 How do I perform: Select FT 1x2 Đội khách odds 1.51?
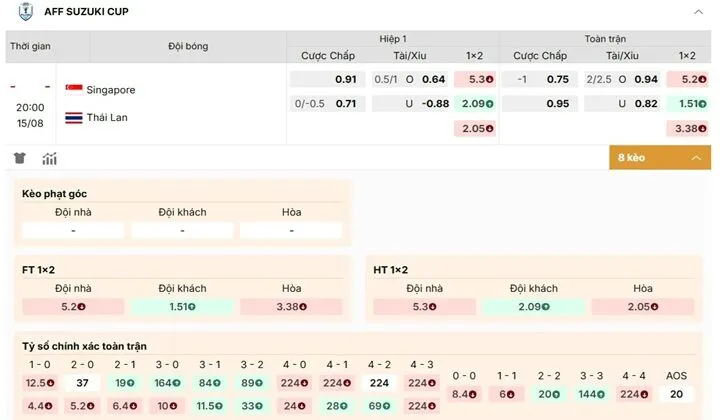point(182,307)
